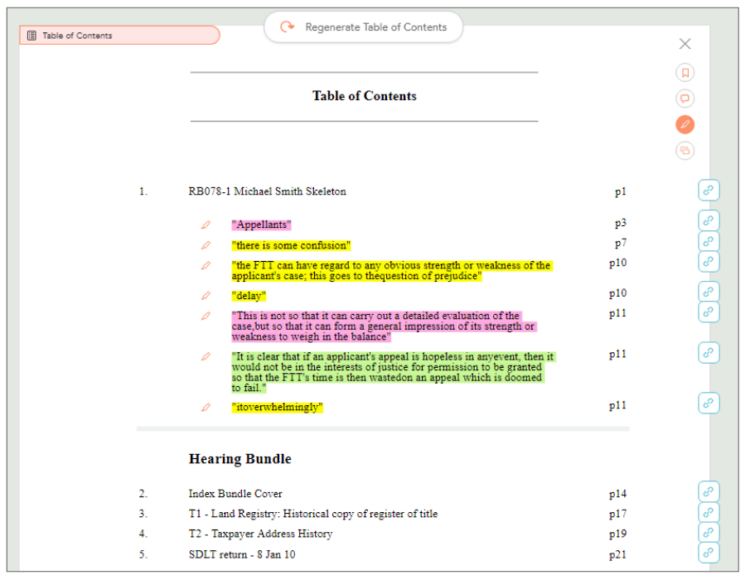Viewport: 750px width, 580px height.
Task: Click the copy pages icon below highlighter
Action: click(685, 151)
